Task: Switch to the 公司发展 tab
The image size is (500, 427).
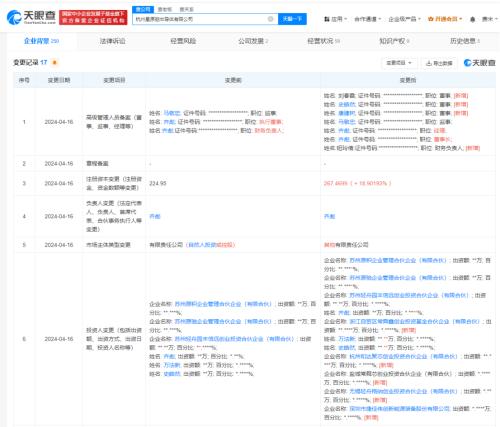Action: click(253, 41)
